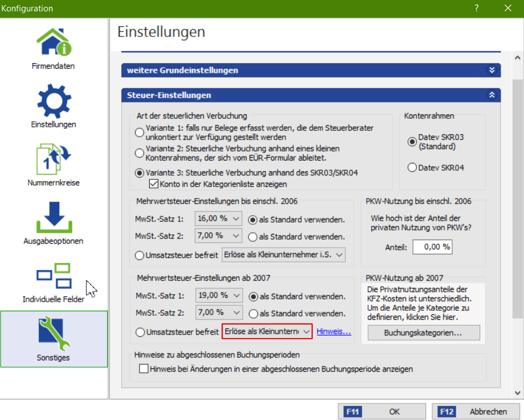Open the Nummernkreise document icon

pyautogui.click(x=54, y=159)
